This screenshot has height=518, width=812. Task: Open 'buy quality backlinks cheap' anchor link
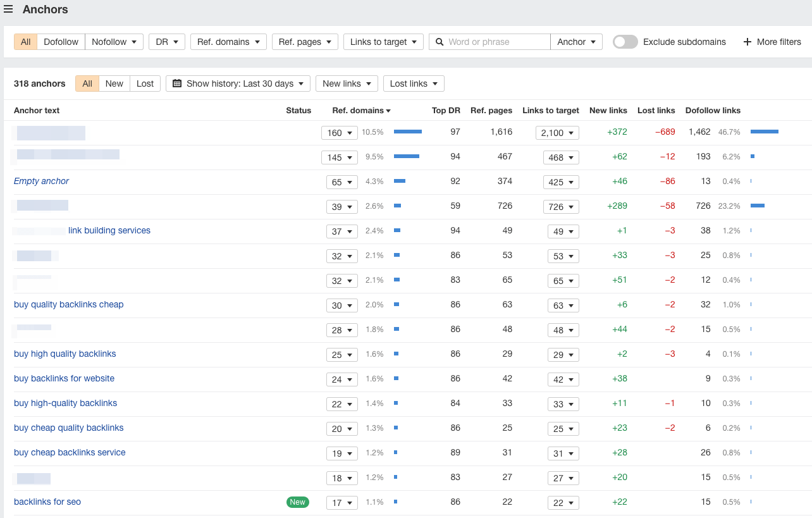pyautogui.click(x=68, y=304)
